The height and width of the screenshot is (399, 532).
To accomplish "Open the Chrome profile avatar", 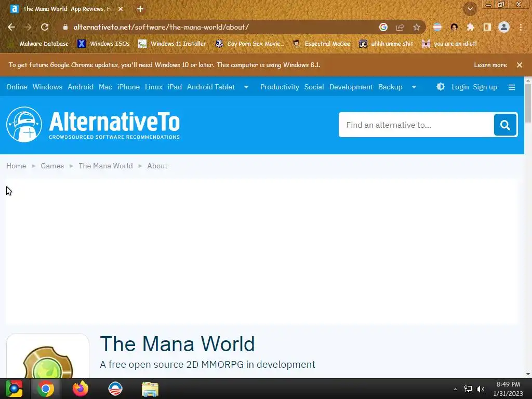I will (x=504, y=27).
